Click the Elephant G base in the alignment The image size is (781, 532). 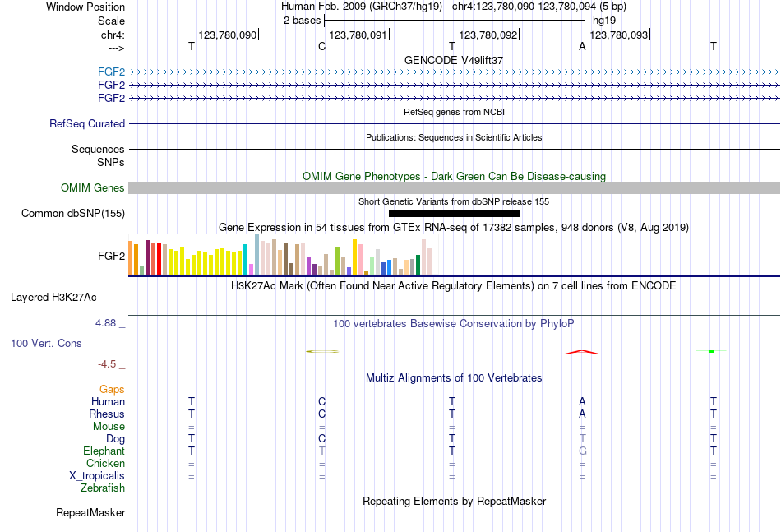click(582, 451)
